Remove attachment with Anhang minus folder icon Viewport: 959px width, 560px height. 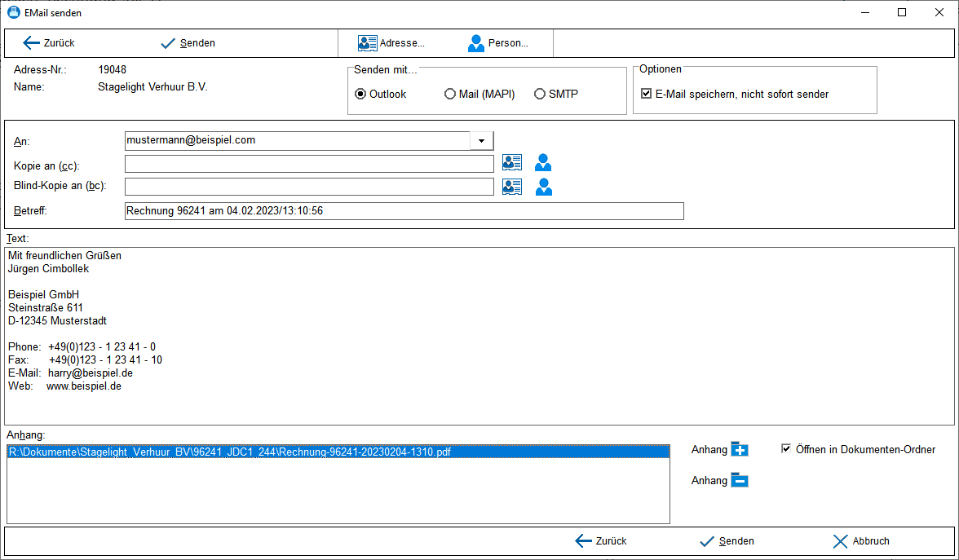740,481
